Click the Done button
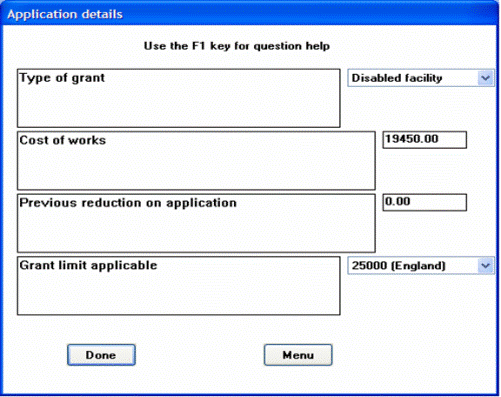 click(x=101, y=355)
